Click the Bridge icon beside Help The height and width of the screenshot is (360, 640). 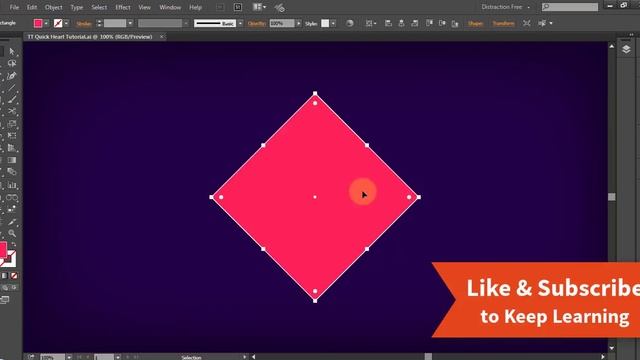click(220, 7)
